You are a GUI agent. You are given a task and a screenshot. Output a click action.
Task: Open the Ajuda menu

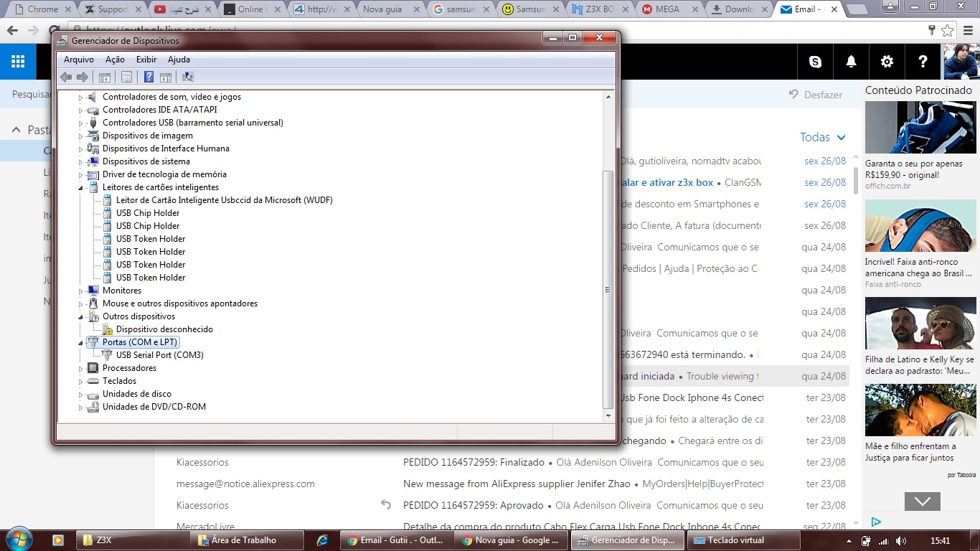click(179, 60)
